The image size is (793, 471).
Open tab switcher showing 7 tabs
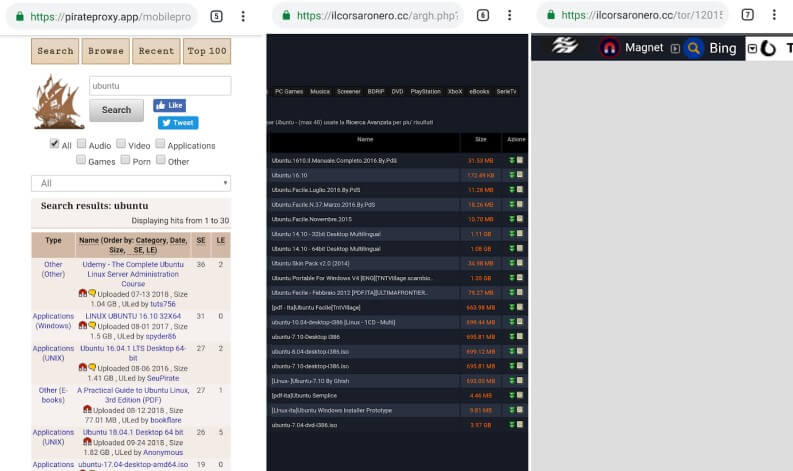(x=747, y=15)
